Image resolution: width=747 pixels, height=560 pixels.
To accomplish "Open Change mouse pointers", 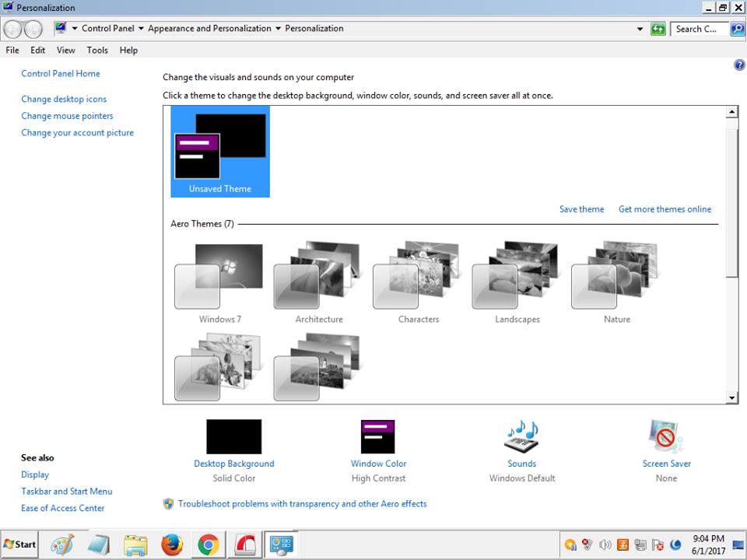I will click(x=67, y=116).
